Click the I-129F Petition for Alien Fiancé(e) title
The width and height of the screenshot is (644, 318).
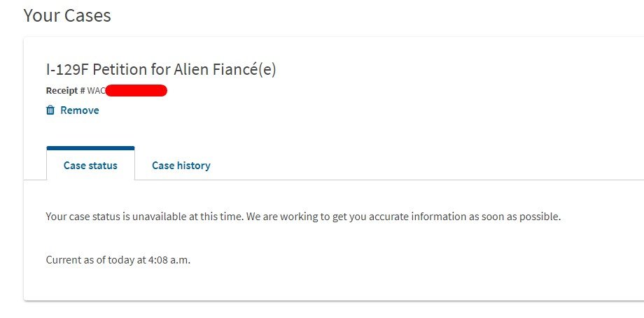tap(161, 70)
